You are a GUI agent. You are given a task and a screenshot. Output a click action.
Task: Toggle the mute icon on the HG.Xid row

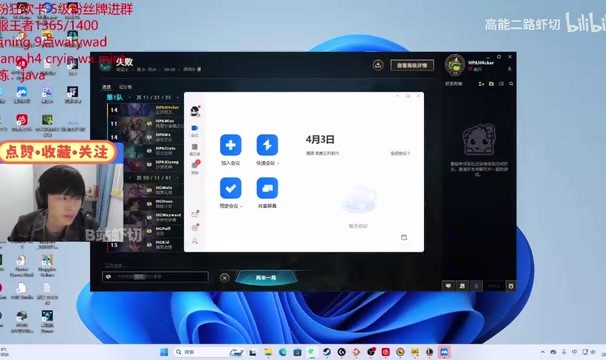[x=149, y=245]
